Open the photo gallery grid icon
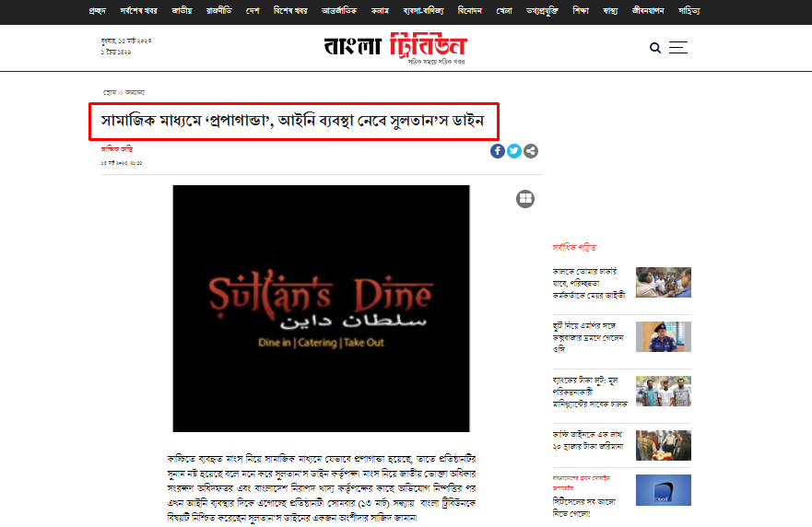The width and height of the screenshot is (812, 527). tap(525, 199)
